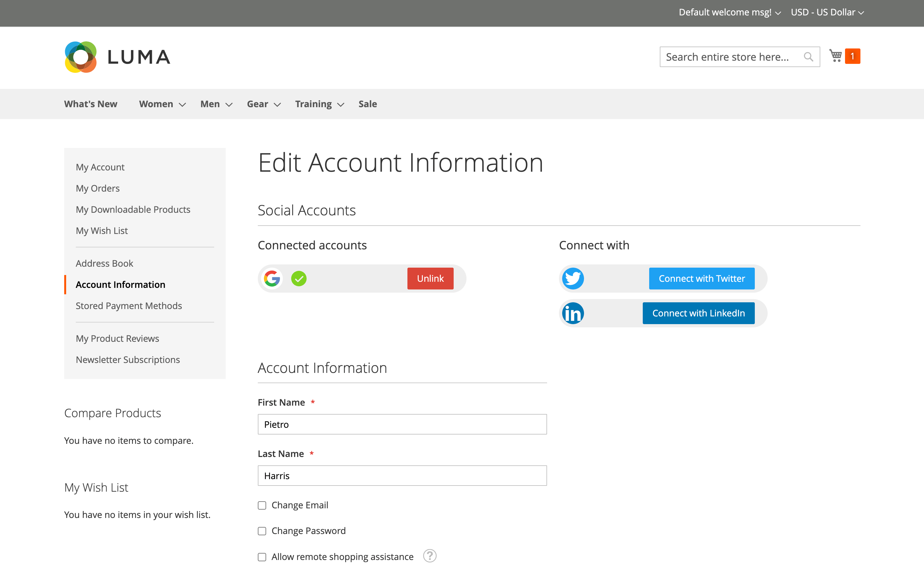Unlink the connected Google account
This screenshot has height=577, width=924.
[x=430, y=279]
